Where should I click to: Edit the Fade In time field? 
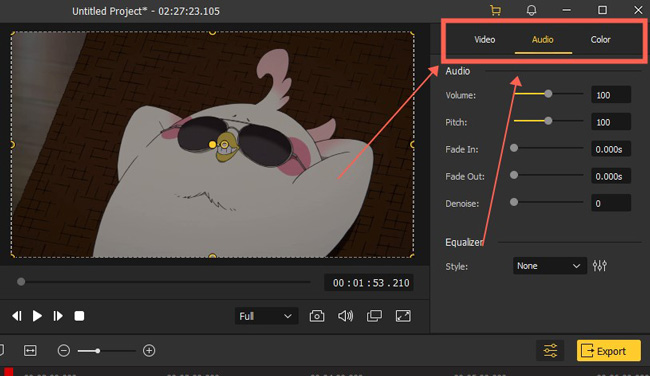pos(611,149)
